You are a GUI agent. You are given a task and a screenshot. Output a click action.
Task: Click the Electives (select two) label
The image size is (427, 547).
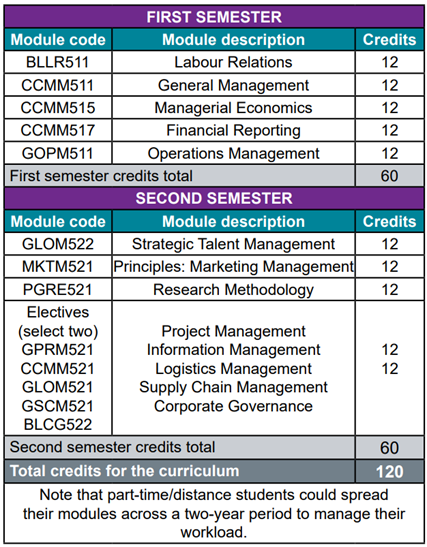(58, 322)
